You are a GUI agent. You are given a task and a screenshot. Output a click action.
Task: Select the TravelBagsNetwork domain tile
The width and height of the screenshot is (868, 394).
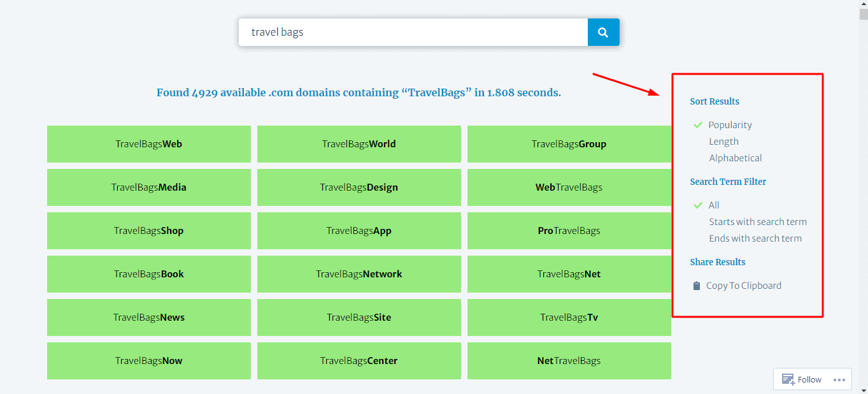pyautogui.click(x=359, y=274)
